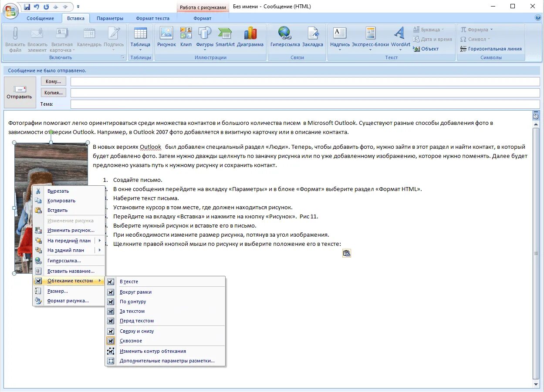Viewport: 544px width, 392px height.
Task: Switch to the Параметры tab
Action: 110,18
